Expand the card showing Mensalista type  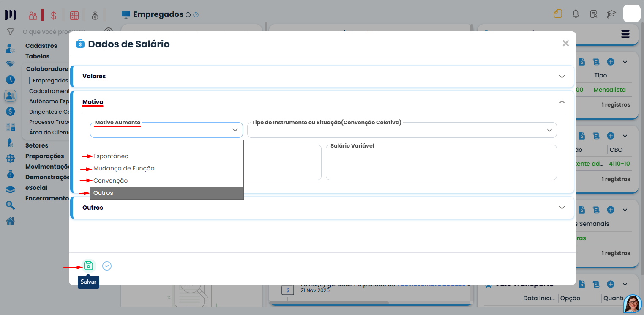click(625, 62)
